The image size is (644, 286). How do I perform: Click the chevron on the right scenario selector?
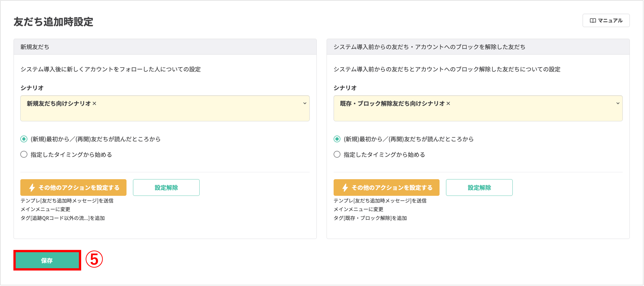pyautogui.click(x=618, y=103)
